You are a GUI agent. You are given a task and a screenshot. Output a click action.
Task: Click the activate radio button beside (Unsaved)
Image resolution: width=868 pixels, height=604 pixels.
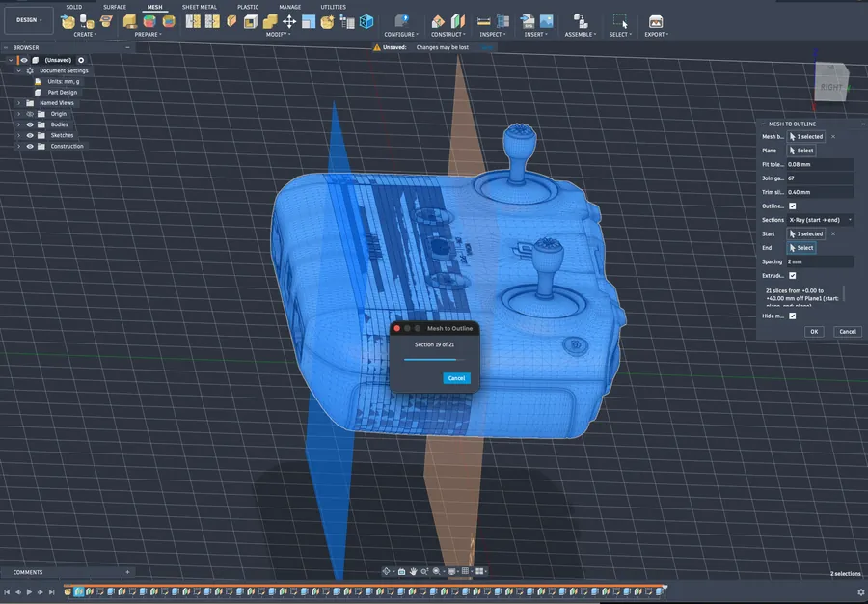point(81,60)
